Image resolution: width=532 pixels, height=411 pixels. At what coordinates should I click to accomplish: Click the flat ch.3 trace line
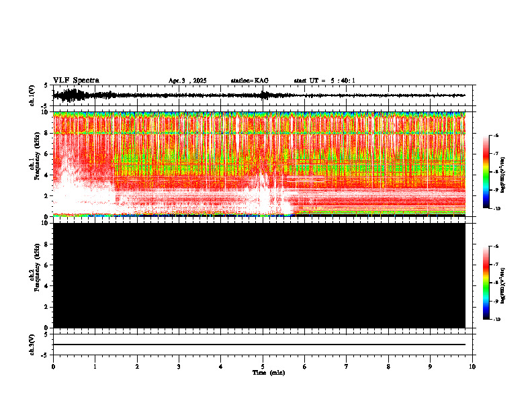(259, 345)
